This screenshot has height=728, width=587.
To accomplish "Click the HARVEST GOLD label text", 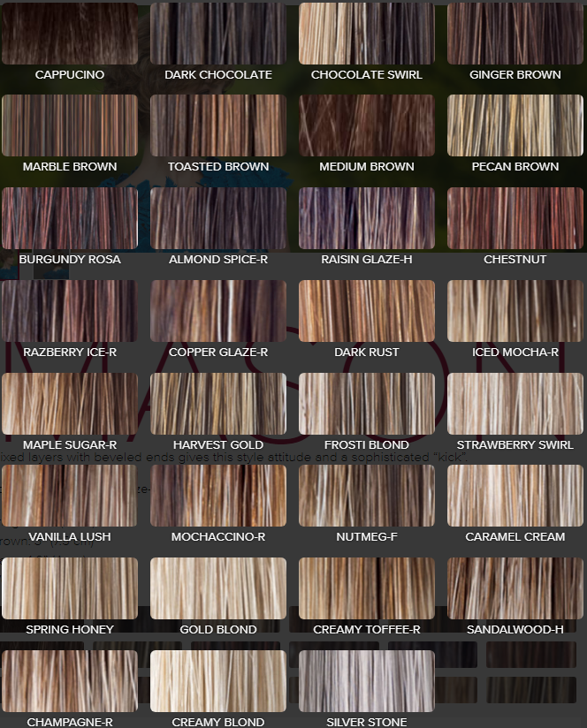I will tap(218, 444).
